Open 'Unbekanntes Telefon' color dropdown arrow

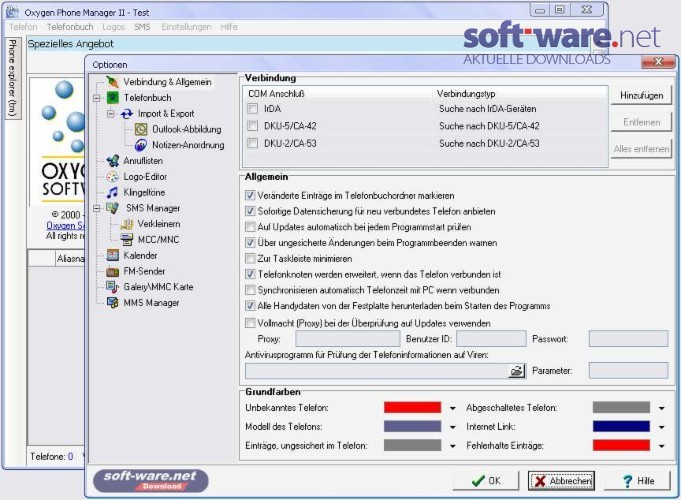[453, 408]
